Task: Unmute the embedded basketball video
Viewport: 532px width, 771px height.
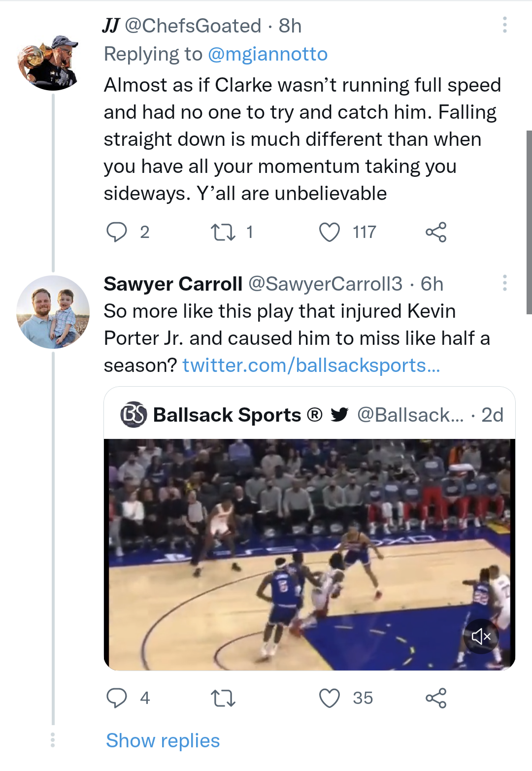Action: click(481, 637)
